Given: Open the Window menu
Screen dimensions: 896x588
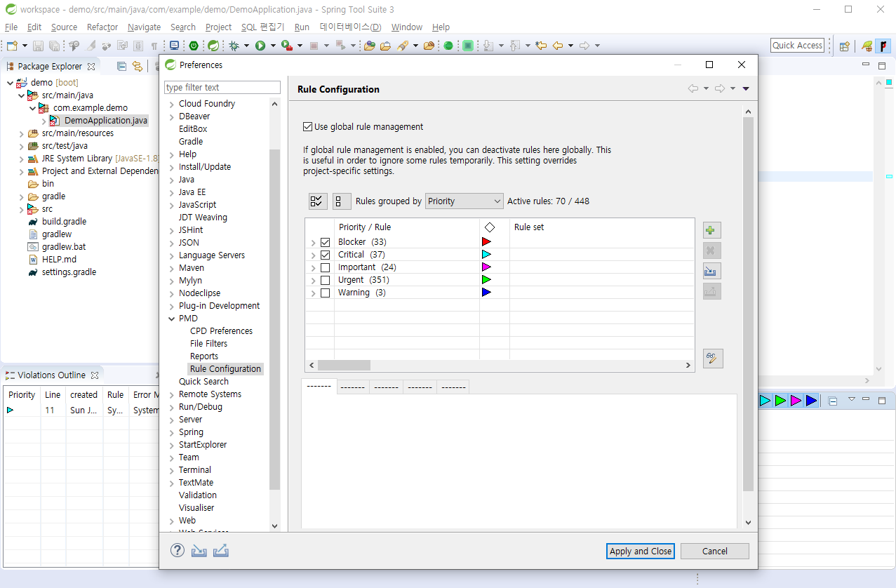Looking at the screenshot, I should click(x=407, y=27).
